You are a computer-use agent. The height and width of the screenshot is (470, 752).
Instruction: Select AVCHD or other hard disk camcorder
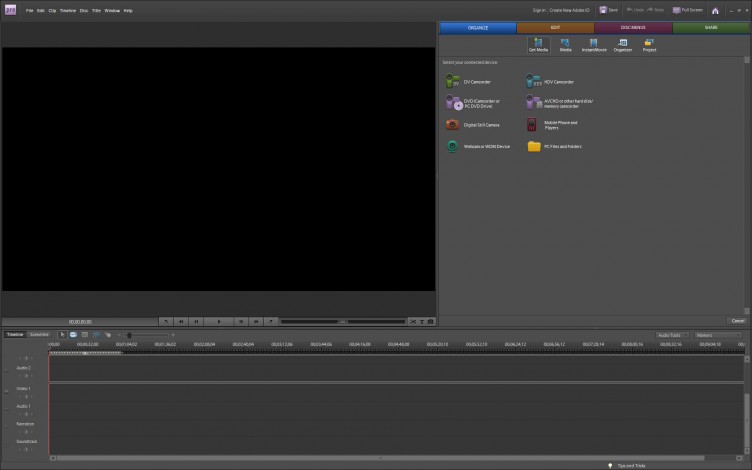coord(560,103)
